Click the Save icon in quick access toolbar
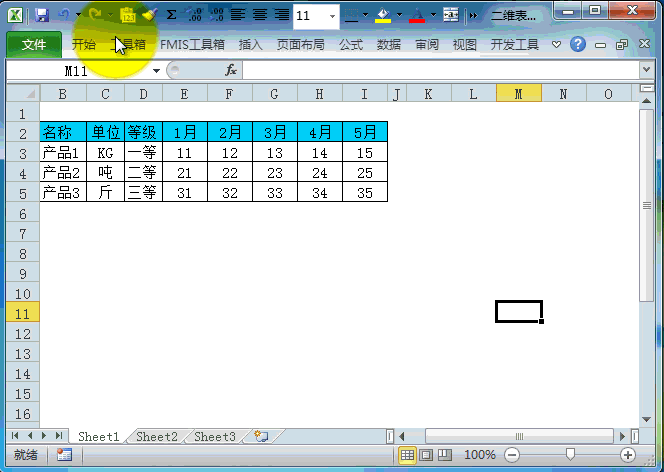 pyautogui.click(x=42, y=15)
